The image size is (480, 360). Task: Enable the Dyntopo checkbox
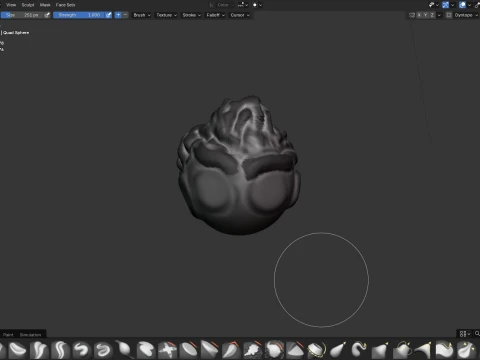449,15
